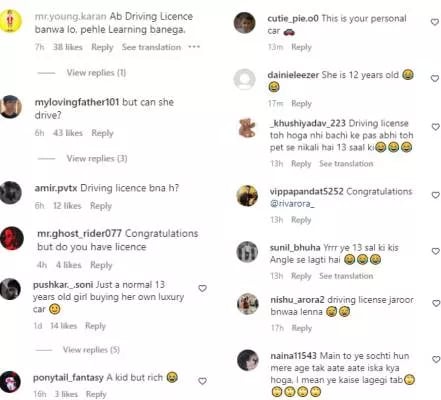Image resolution: width=441 pixels, height=400 pixels.
Task: Reply to amir.pvtx's driving licence comment
Action: [101, 206]
